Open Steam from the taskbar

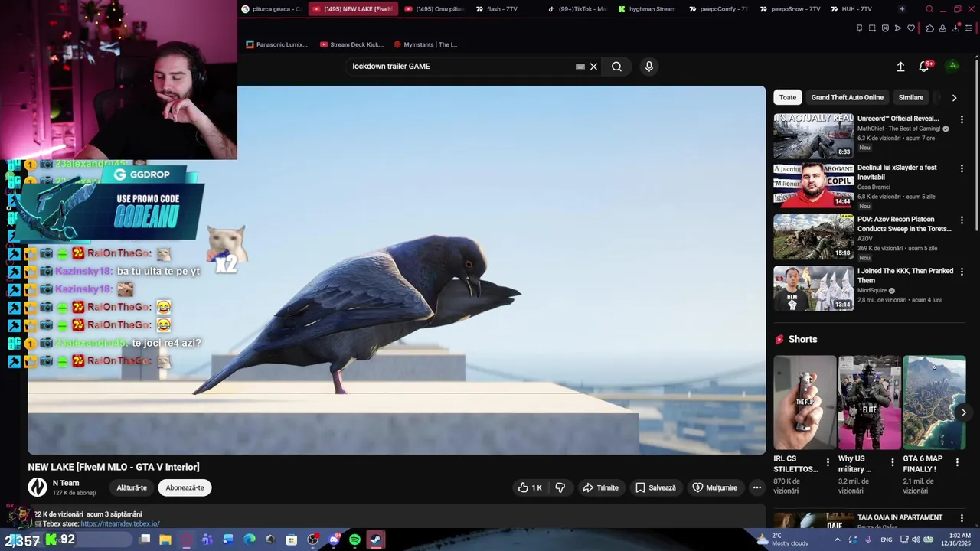pyautogui.click(x=375, y=540)
